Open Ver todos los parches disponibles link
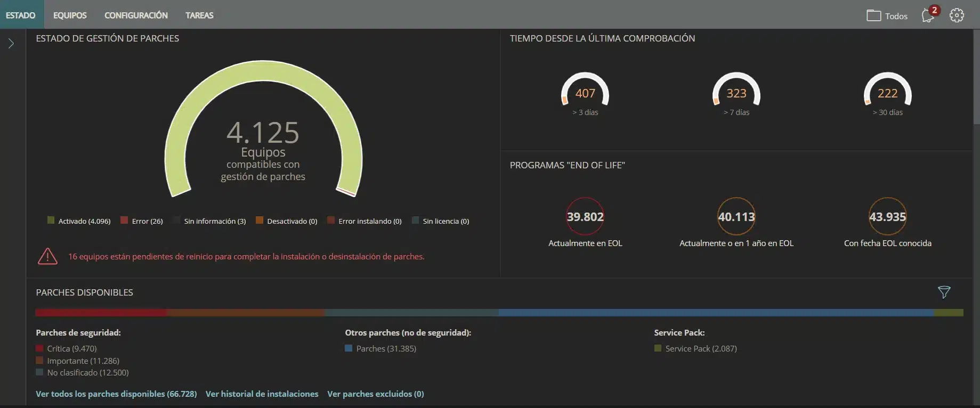The width and height of the screenshot is (980, 408). tap(116, 394)
